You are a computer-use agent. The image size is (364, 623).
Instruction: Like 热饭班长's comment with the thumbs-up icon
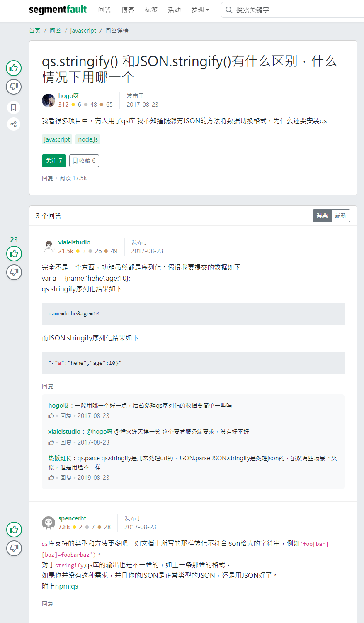(x=51, y=478)
